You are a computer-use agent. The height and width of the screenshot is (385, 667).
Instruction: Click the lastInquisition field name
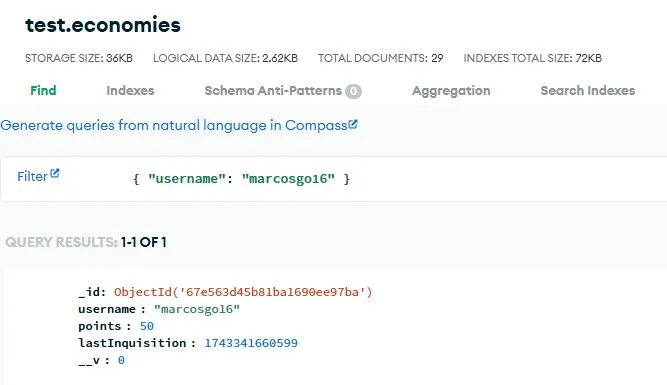(132, 343)
